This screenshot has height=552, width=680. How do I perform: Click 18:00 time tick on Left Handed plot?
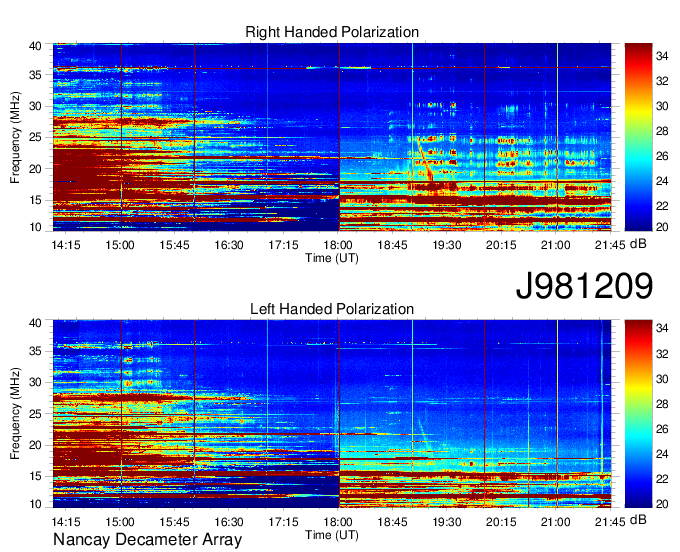tap(338, 521)
